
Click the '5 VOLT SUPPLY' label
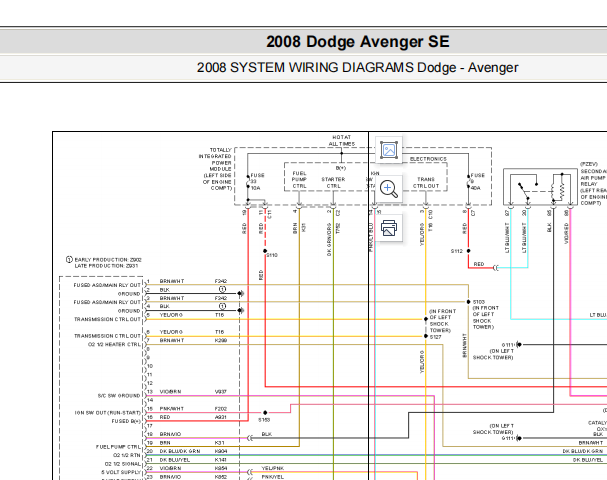coord(121,472)
